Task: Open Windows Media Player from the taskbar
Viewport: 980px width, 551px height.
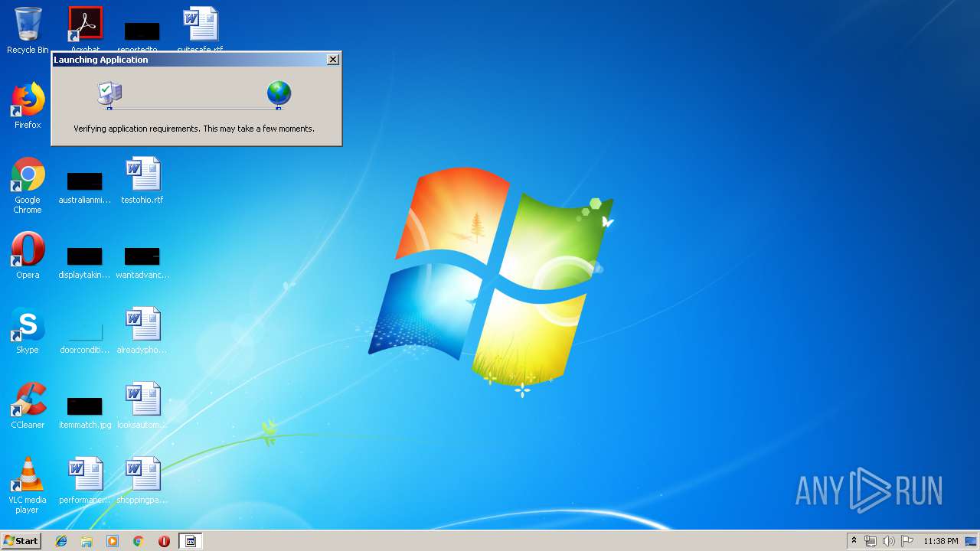Action: click(x=113, y=541)
